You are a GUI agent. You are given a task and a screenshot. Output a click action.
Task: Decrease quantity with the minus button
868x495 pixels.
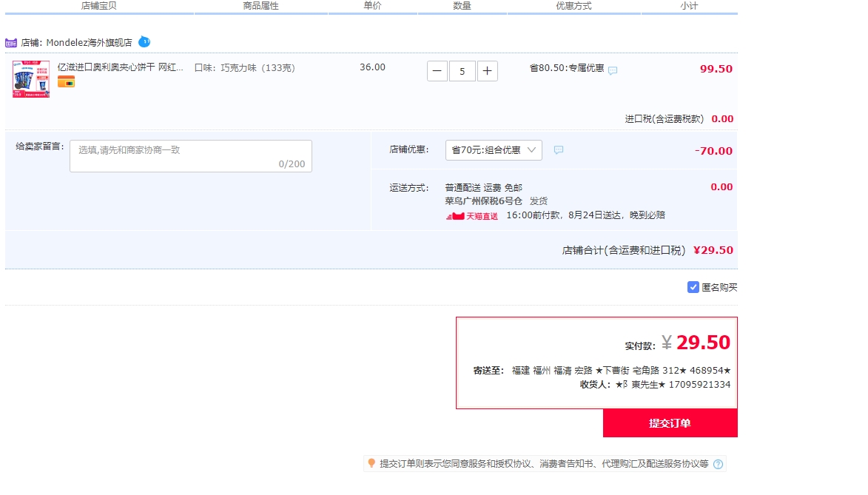(x=437, y=71)
